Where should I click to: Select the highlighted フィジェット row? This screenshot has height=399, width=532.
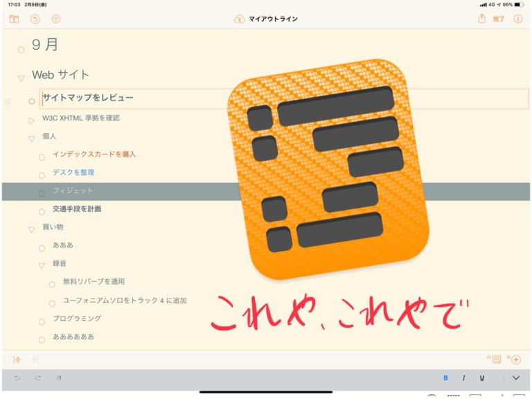click(266, 191)
